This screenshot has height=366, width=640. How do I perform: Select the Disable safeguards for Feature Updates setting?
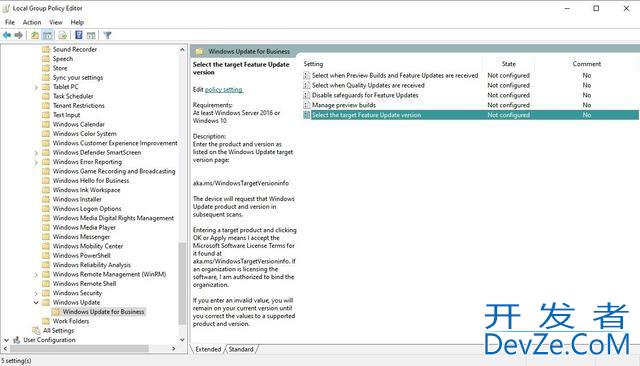(x=365, y=95)
